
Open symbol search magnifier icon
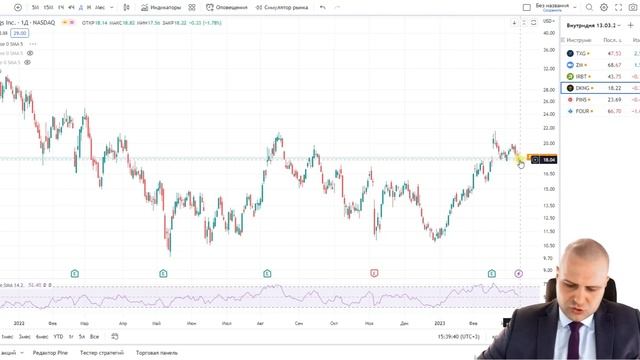[x=589, y=7]
